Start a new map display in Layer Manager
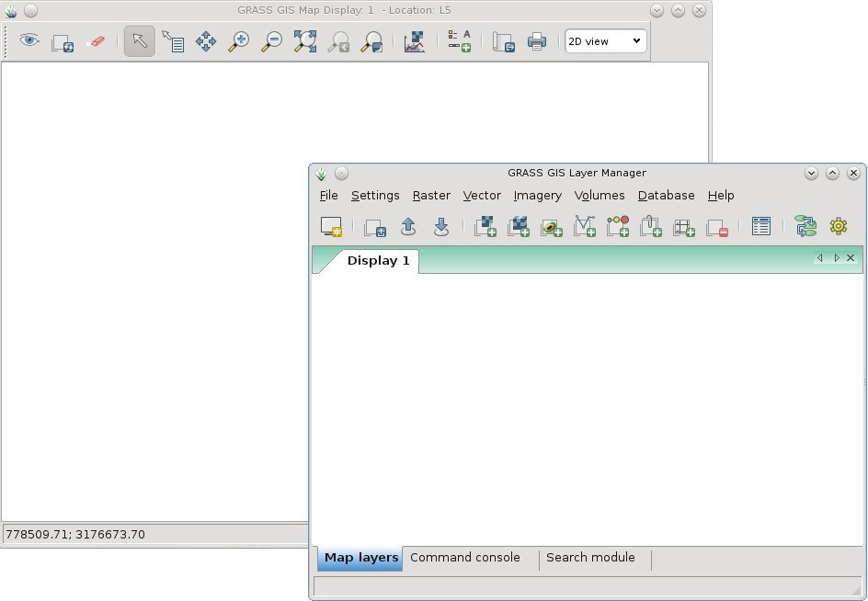The width and height of the screenshot is (868, 601). tap(331, 226)
